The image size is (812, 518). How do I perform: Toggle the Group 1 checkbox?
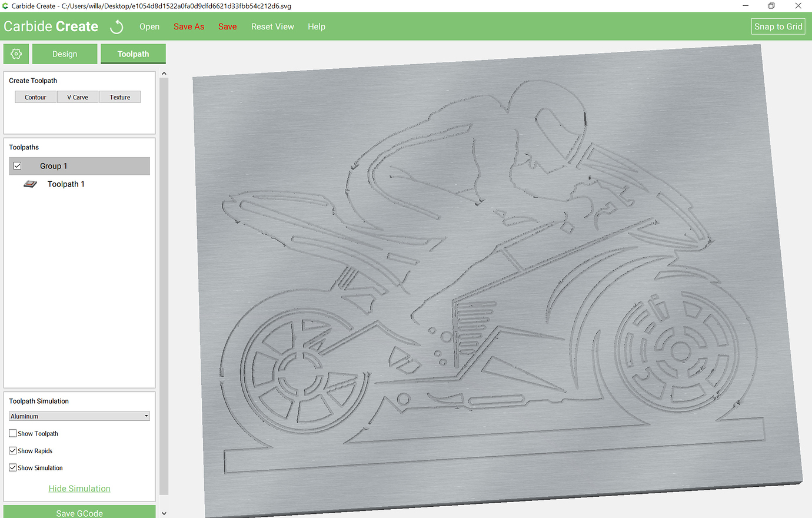(18, 166)
